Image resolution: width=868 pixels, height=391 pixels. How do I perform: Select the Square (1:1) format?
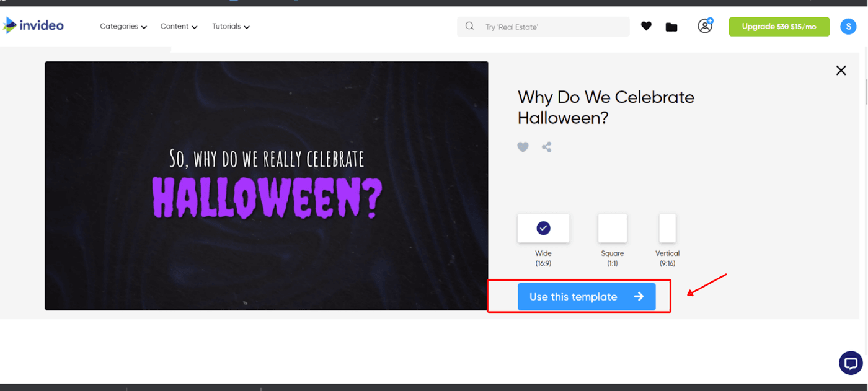pyautogui.click(x=612, y=229)
